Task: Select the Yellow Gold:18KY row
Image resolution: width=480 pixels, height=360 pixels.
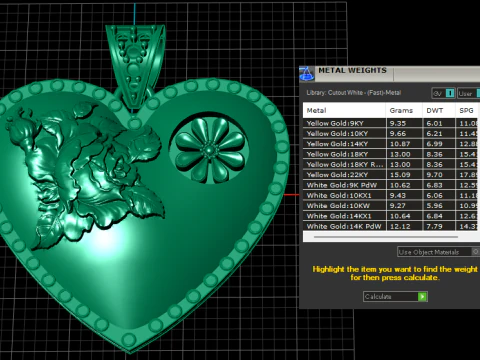Action: pyautogui.click(x=391, y=154)
